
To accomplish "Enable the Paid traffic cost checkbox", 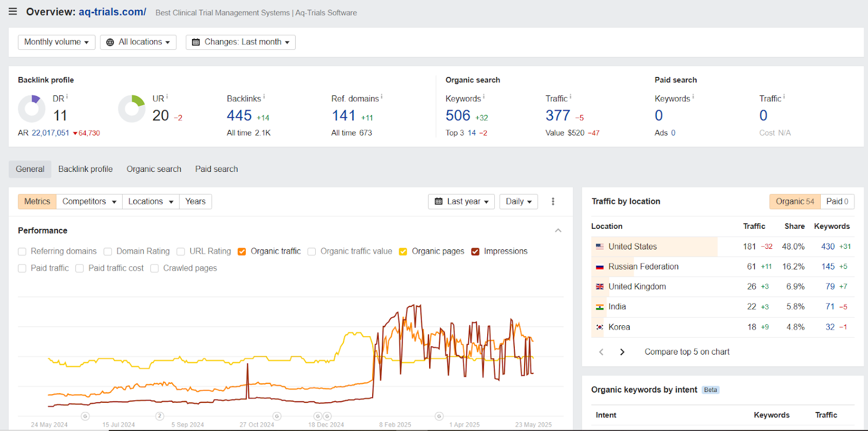I will (80, 268).
